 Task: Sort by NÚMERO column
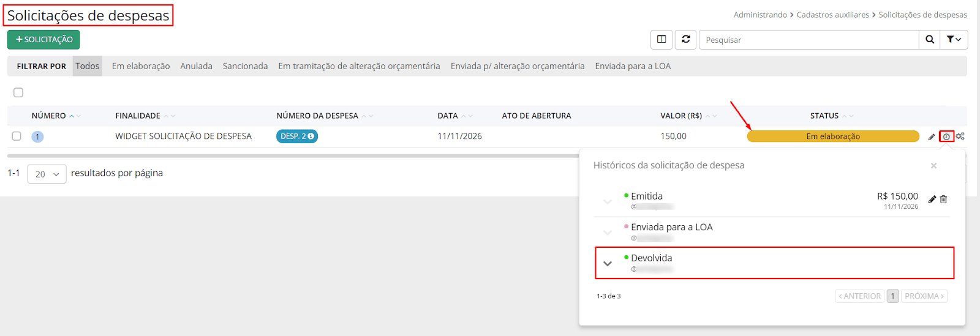pos(56,116)
